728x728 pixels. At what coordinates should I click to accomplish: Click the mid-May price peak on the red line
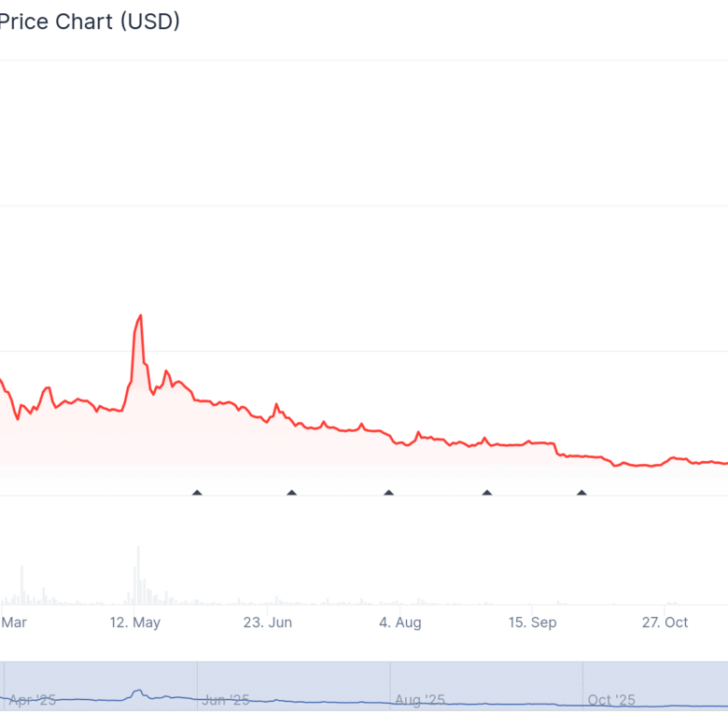[x=140, y=315]
